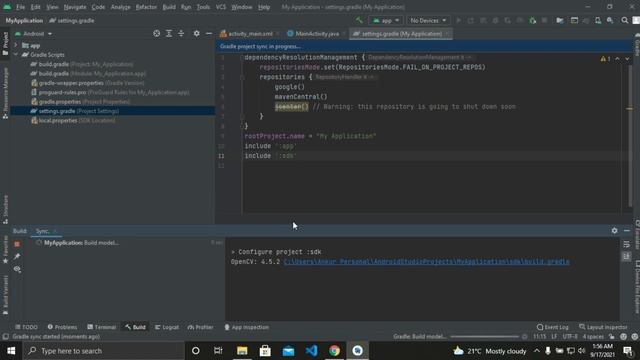This screenshot has height=360, width=640.
Task: Click the taskbar search box
Action: 104,351
